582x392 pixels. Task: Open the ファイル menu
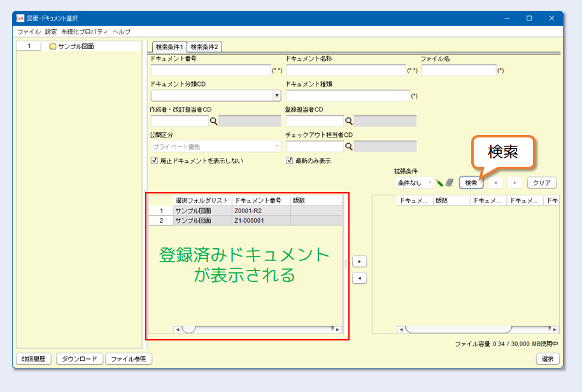point(29,31)
